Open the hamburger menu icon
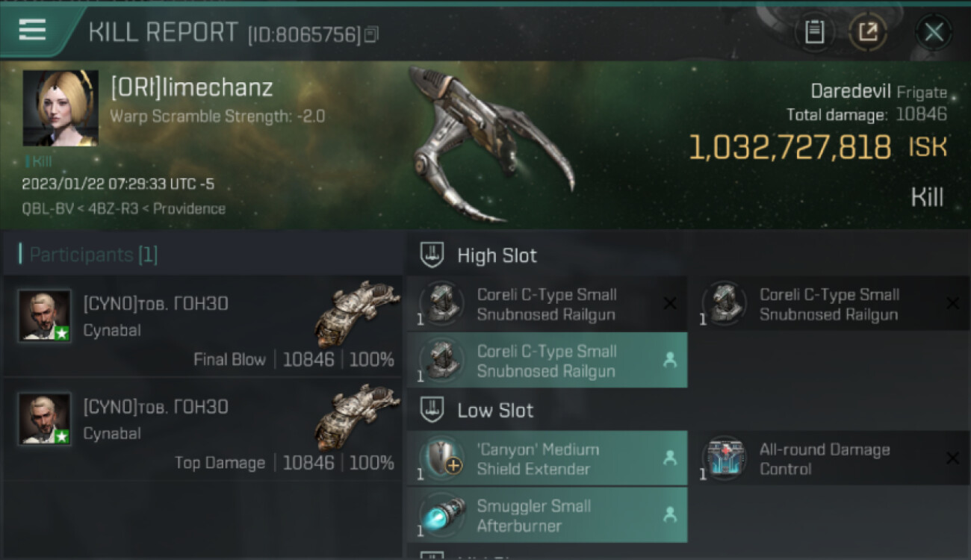 coord(32,31)
